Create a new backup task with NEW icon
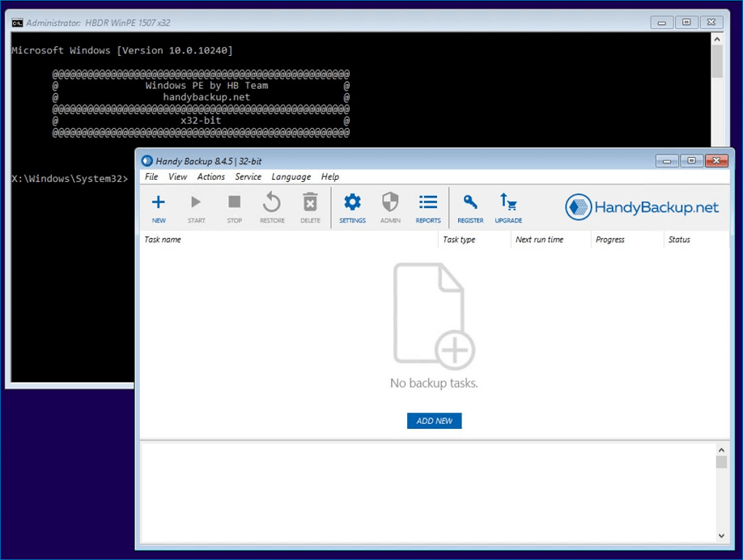 159,207
